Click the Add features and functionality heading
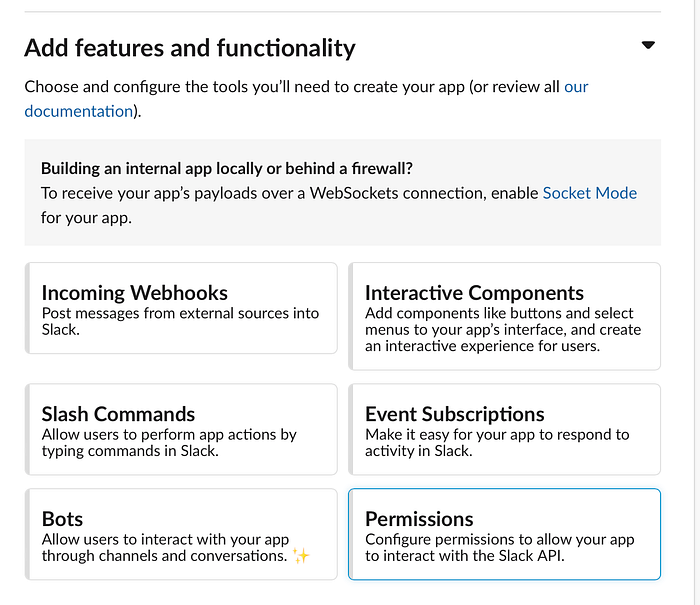 [x=190, y=48]
